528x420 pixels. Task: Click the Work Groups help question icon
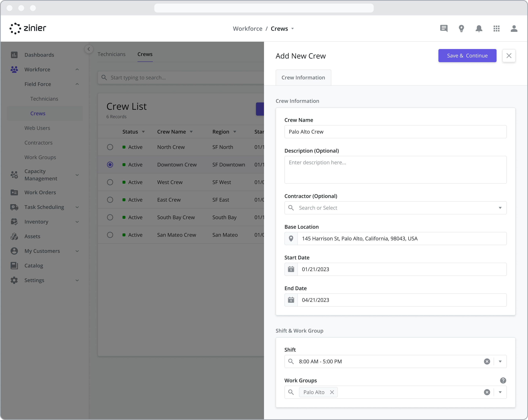503,380
